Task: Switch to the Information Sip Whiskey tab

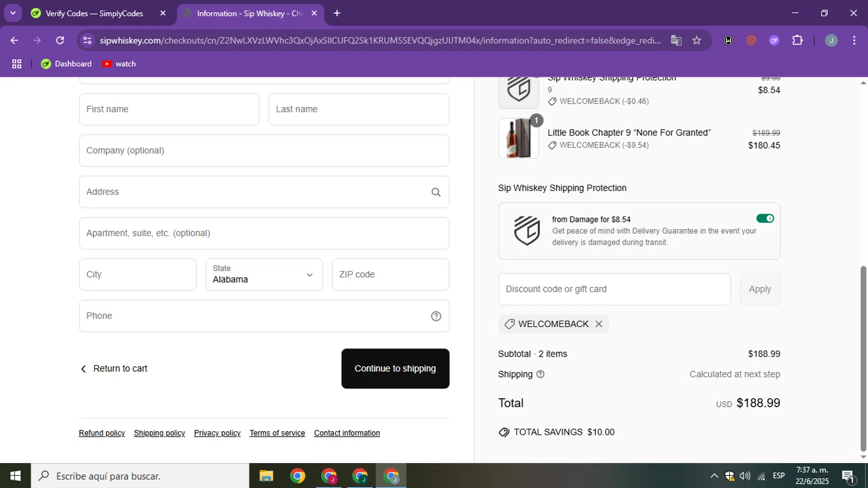Action: [251, 13]
